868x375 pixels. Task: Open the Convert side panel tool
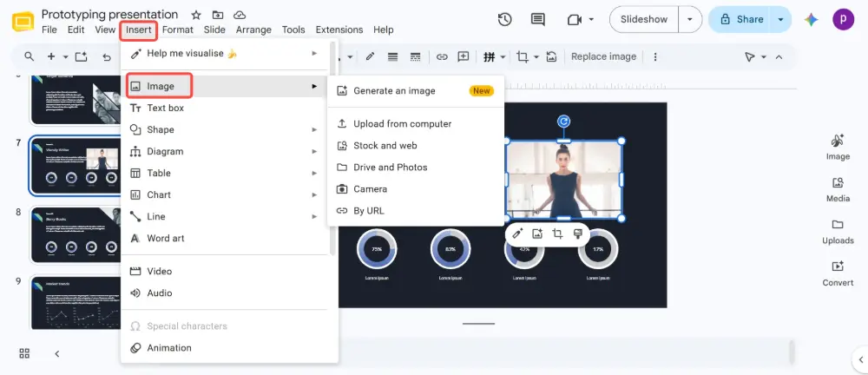tap(838, 273)
